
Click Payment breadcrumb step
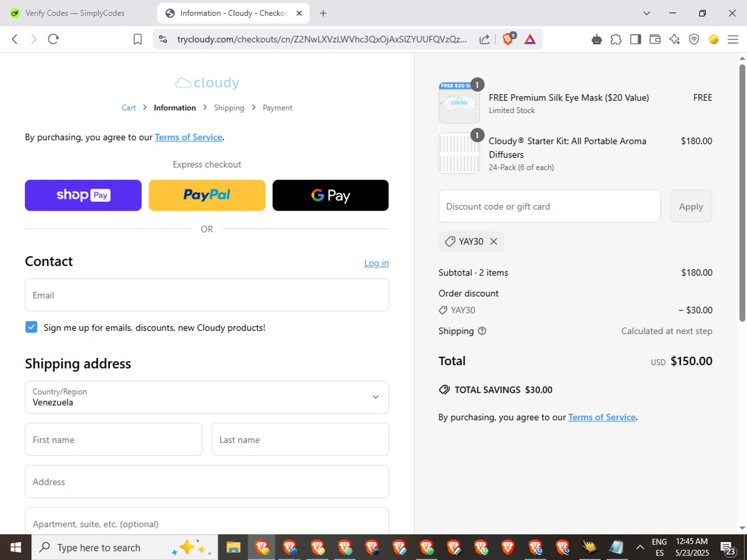(277, 108)
